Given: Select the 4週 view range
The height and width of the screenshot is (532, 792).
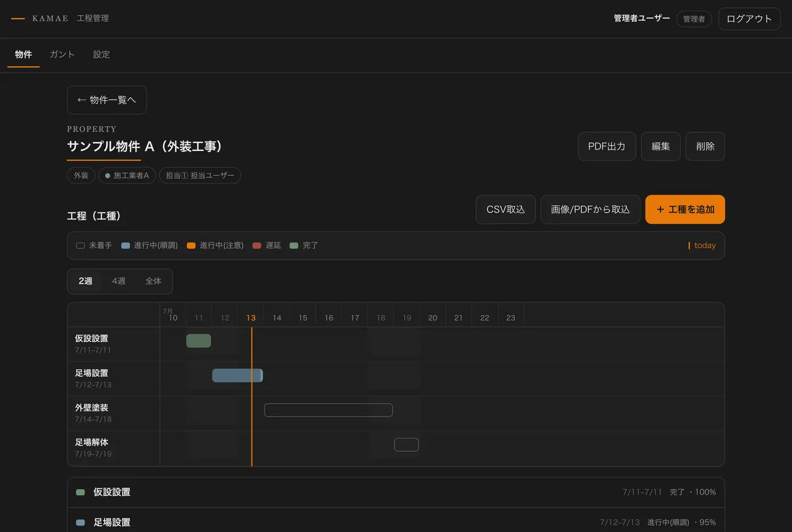Looking at the screenshot, I should click(119, 281).
